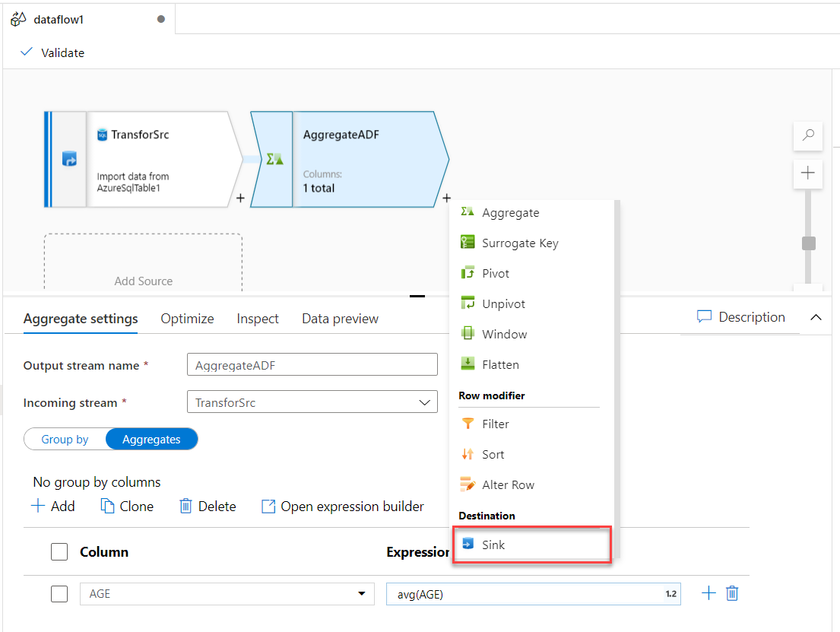
Task: Check the AGE row checkbox
Action: [59, 594]
